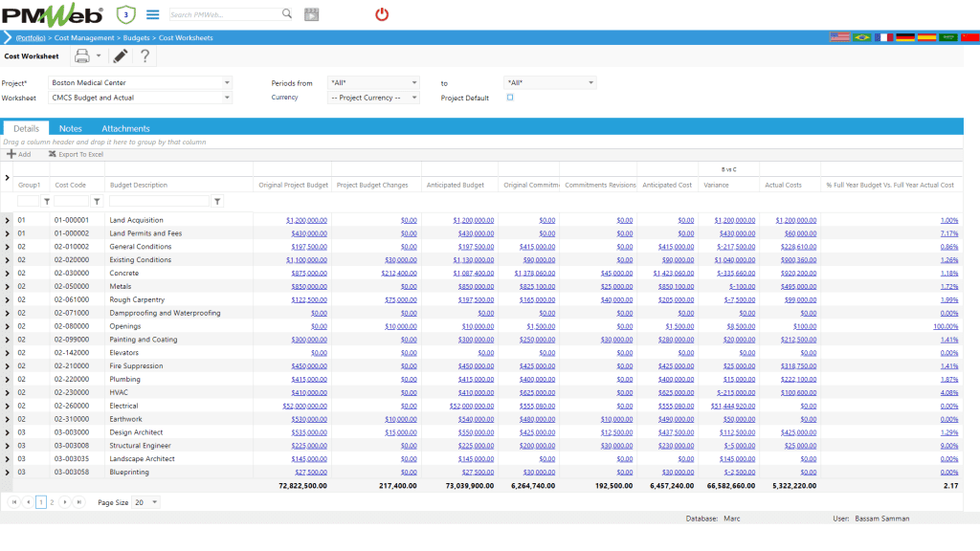The height and width of the screenshot is (551, 980).
Task: Click the Actual Costs column header
Action: coord(783,185)
